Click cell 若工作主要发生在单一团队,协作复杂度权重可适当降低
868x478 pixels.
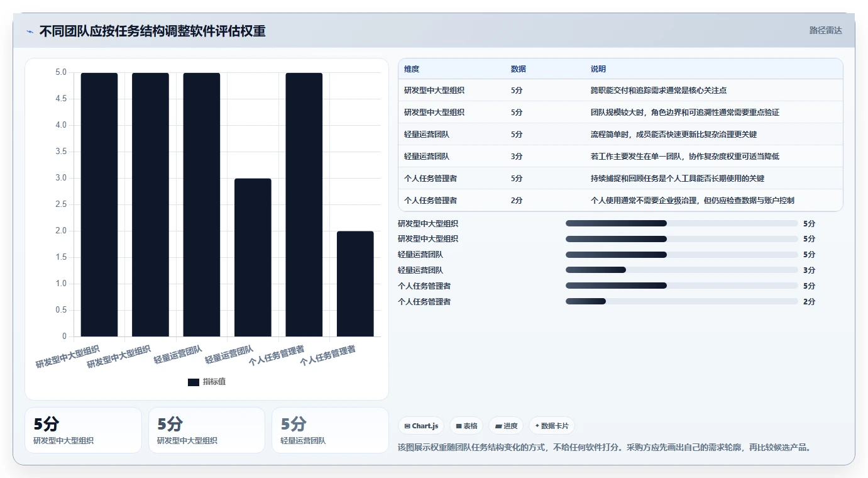(685, 157)
